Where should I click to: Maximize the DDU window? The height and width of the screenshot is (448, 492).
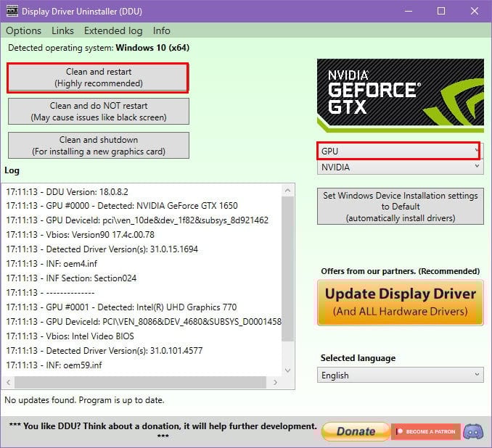(x=441, y=11)
